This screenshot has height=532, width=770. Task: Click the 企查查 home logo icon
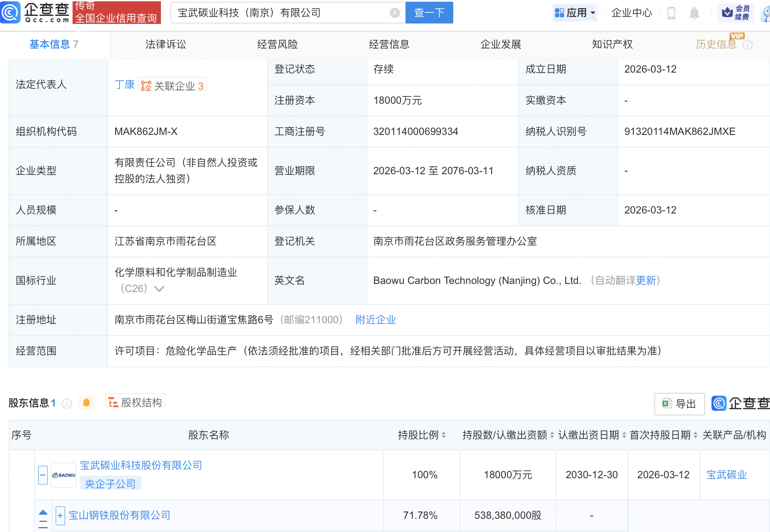[x=11, y=12]
